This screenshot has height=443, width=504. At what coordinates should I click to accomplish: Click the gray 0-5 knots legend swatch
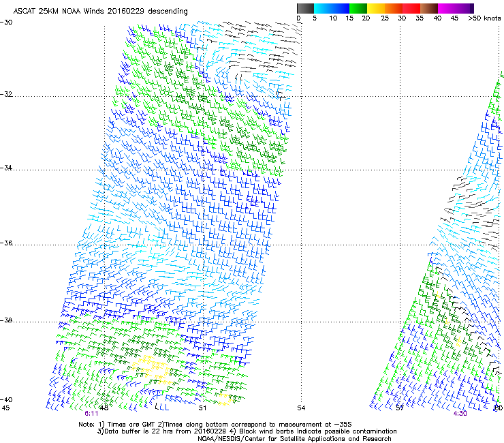(305, 8)
